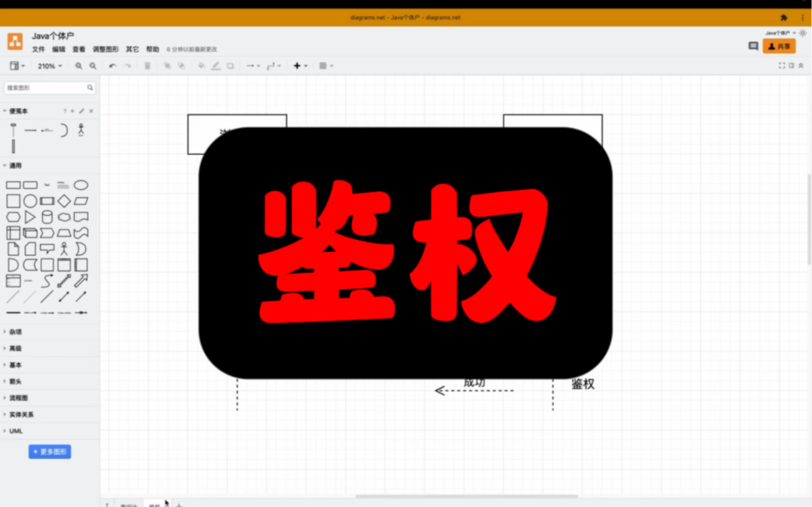Zoom out using the magnifier minus icon
This screenshot has height=507, width=812.
(93, 66)
